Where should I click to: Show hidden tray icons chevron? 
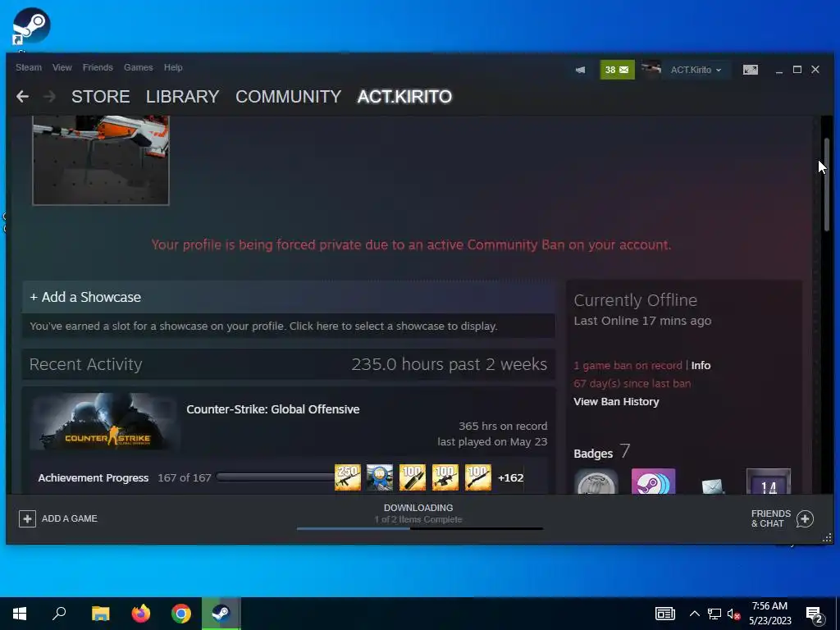pos(694,614)
